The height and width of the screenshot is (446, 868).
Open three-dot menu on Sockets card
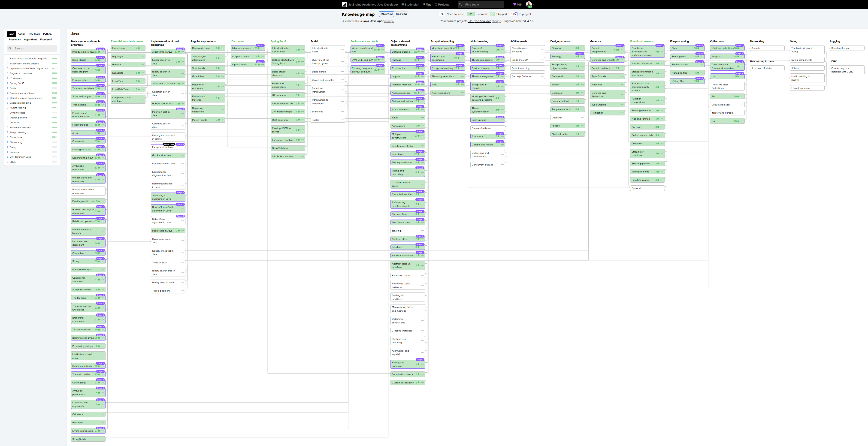tap(782, 48)
